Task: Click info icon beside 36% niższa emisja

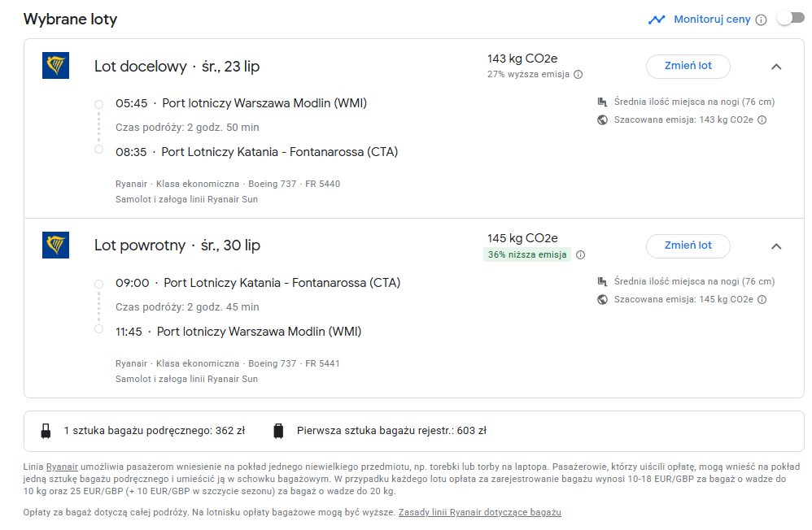Action: pos(580,254)
